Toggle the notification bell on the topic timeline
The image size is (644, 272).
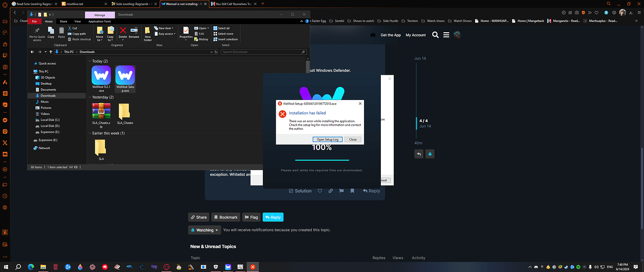tap(429, 154)
